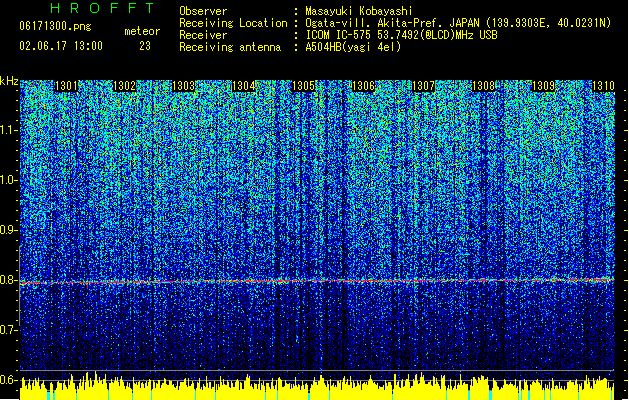Select the A504HB(yagi 4el) antenna text
Screen dimensions: 629x400
pos(353,47)
